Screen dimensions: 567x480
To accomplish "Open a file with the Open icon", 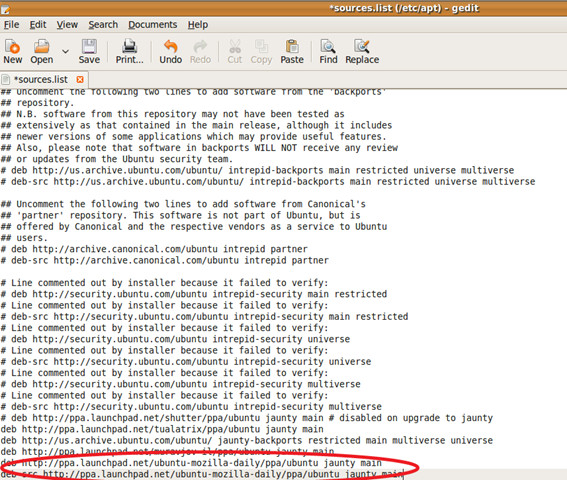I will pyautogui.click(x=42, y=51).
